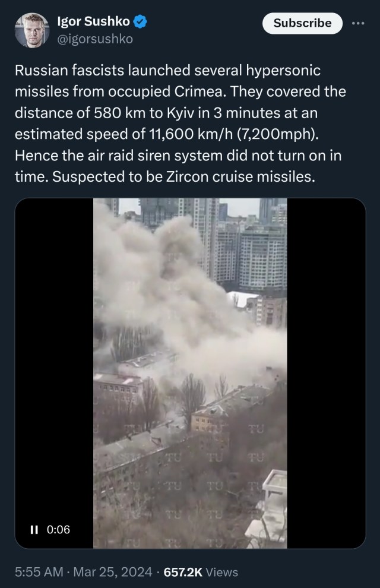Open the @igorsushko handle link
The image size is (380, 588).
click(95, 39)
